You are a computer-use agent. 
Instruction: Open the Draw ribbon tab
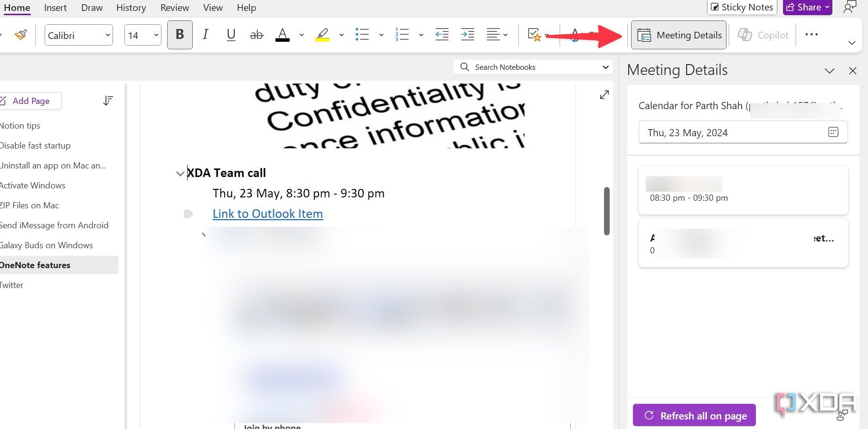tap(92, 8)
